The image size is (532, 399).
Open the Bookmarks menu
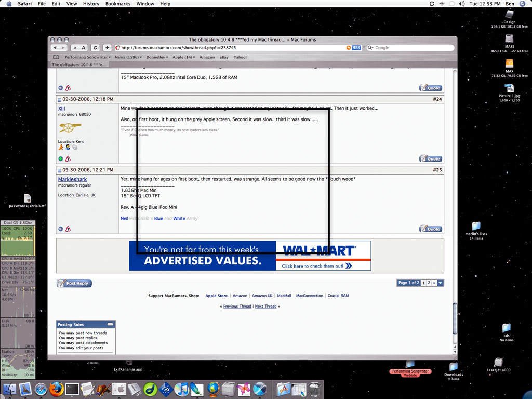[118, 4]
